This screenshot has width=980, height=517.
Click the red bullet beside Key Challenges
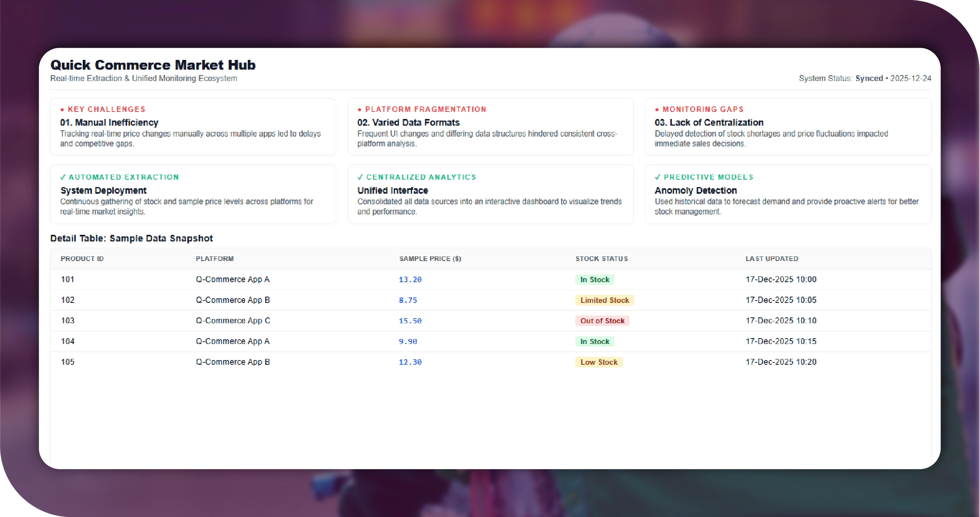[x=62, y=110]
